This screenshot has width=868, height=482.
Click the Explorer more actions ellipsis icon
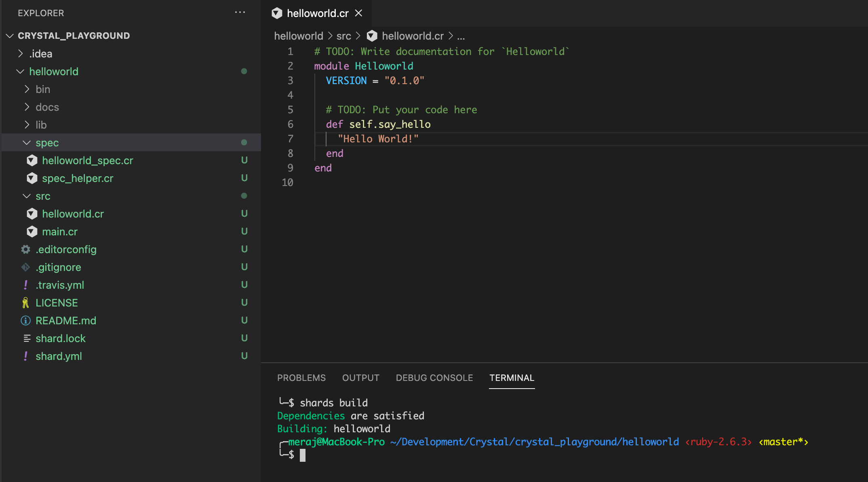(x=240, y=13)
